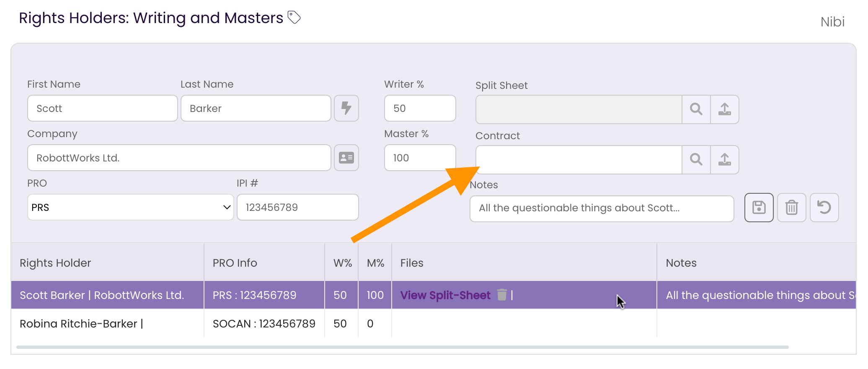Click the lightning bolt quick-fill icon

tap(346, 108)
